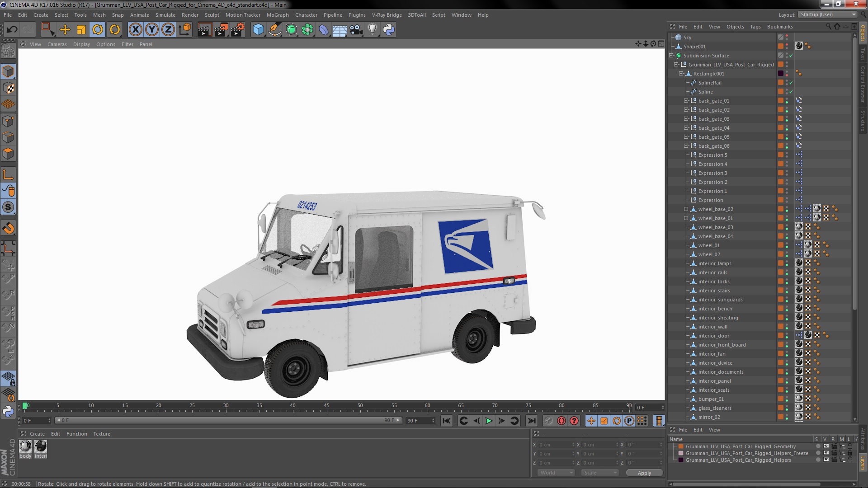This screenshot has width=868, height=488.
Task: Select the body material thumbnail
Action: coord(25,446)
